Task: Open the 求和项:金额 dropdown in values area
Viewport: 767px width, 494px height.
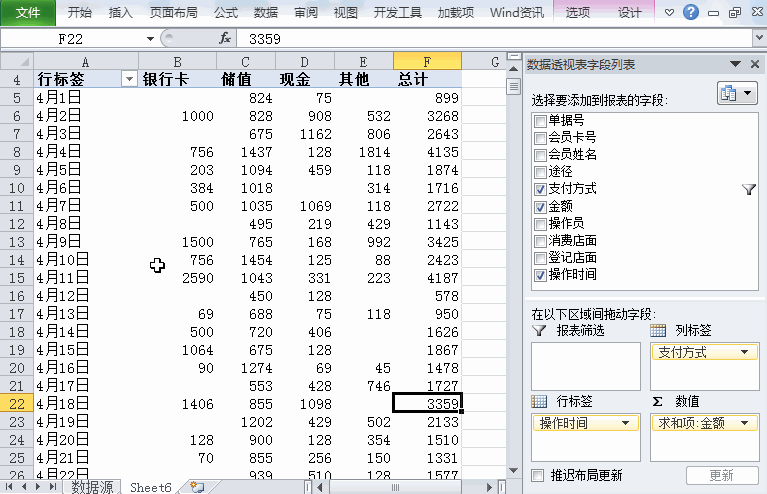Action: pos(744,423)
